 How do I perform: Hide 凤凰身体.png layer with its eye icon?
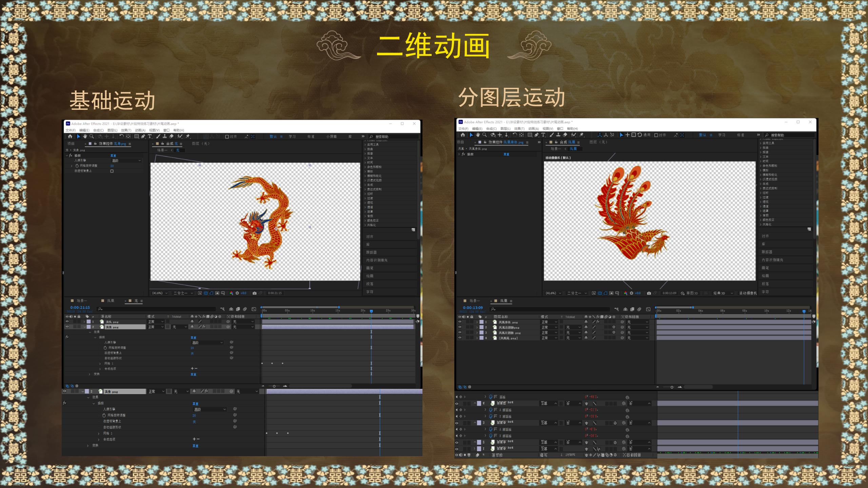[460, 322]
